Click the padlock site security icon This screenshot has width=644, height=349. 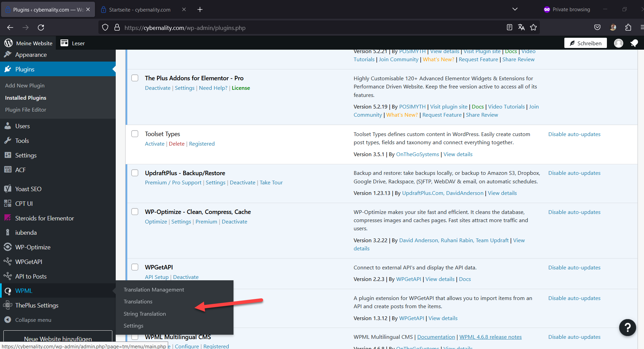click(117, 28)
